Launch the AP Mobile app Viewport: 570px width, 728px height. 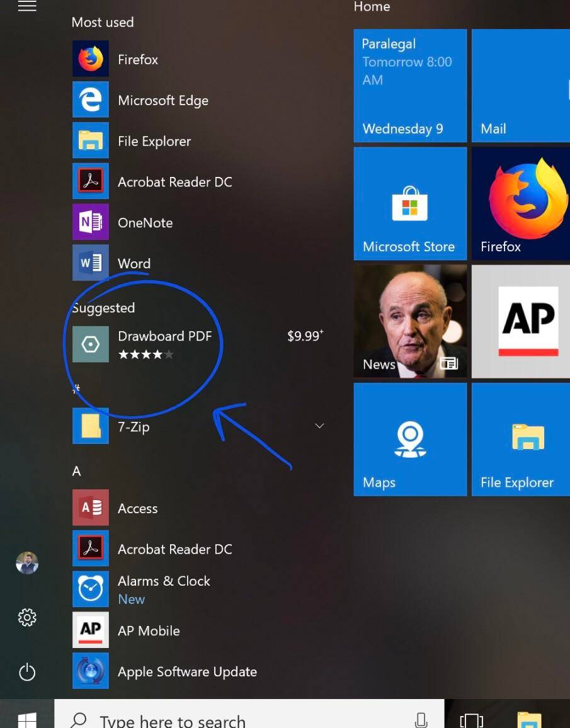tap(149, 630)
